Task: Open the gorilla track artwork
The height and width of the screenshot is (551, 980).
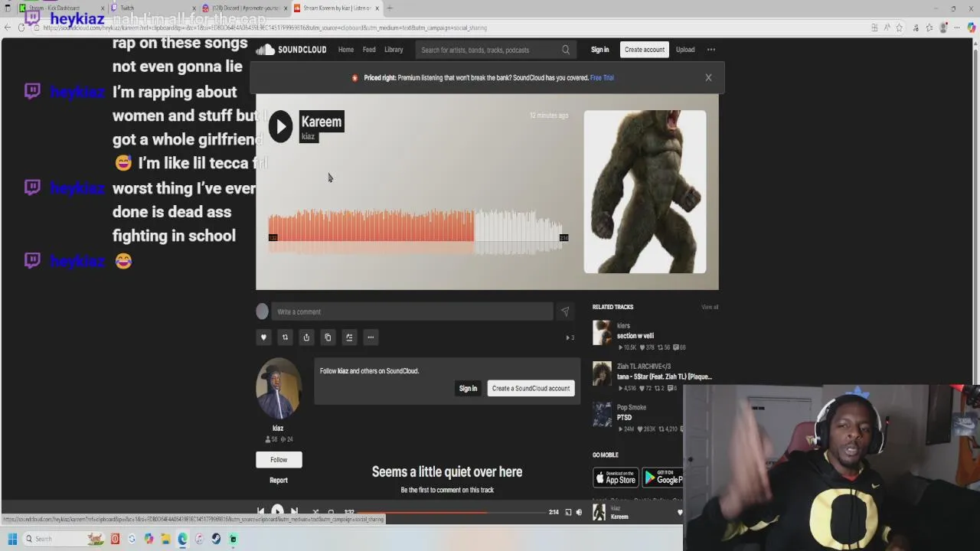Action: [x=645, y=191]
